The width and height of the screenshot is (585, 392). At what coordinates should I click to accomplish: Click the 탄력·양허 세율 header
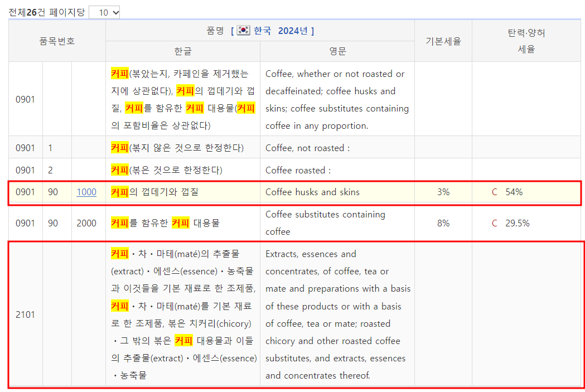[x=528, y=41]
